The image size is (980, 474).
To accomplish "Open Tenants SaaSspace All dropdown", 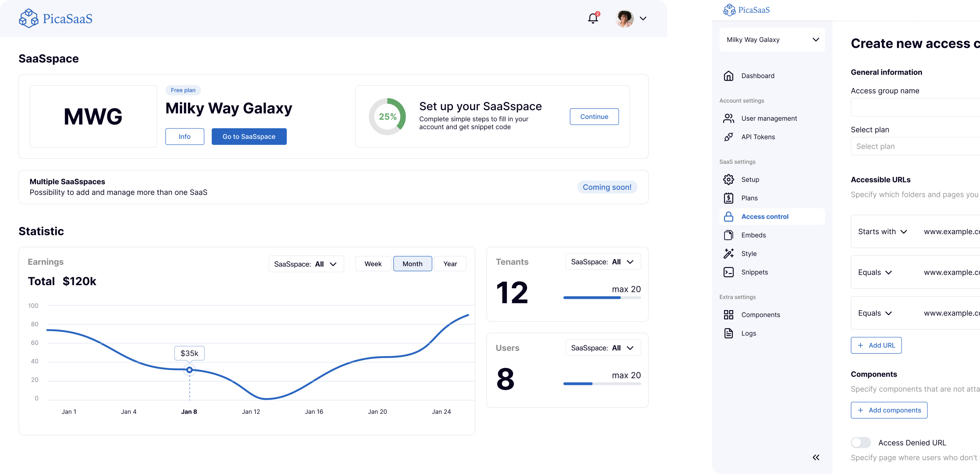I will (603, 262).
